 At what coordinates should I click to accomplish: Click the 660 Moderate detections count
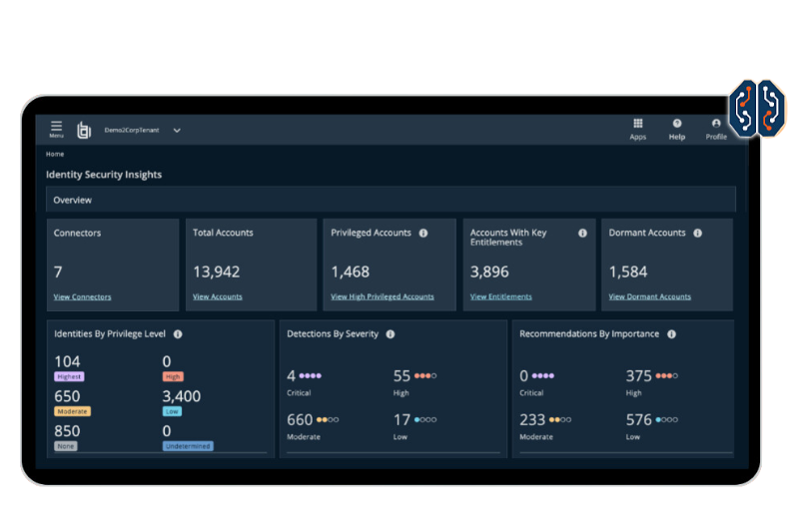pyautogui.click(x=300, y=420)
